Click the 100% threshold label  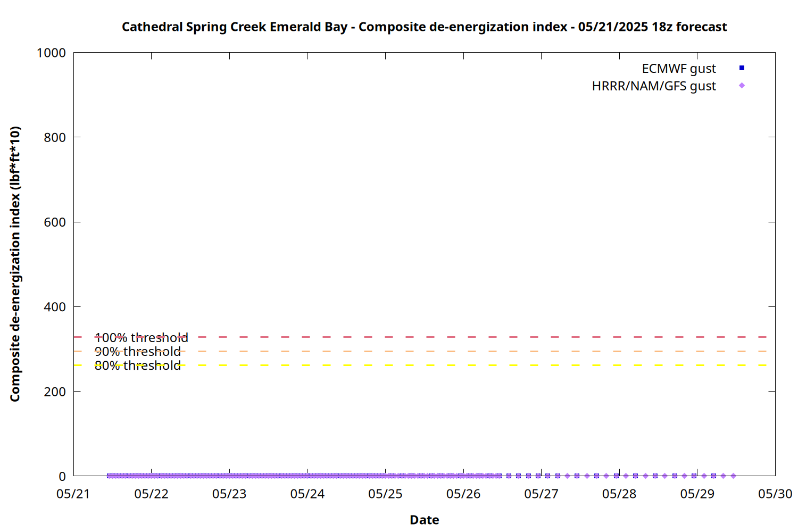pyautogui.click(x=141, y=337)
